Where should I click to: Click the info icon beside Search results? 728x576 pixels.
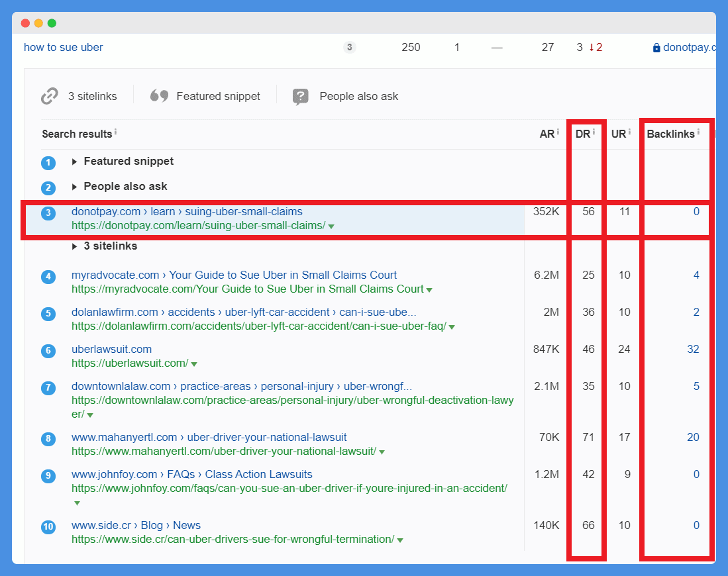(116, 132)
